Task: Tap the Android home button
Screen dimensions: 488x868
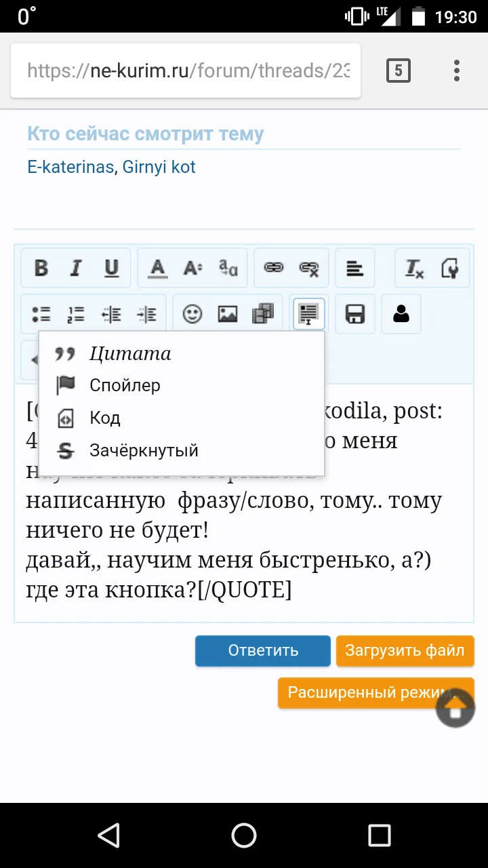Action: pyautogui.click(x=244, y=835)
